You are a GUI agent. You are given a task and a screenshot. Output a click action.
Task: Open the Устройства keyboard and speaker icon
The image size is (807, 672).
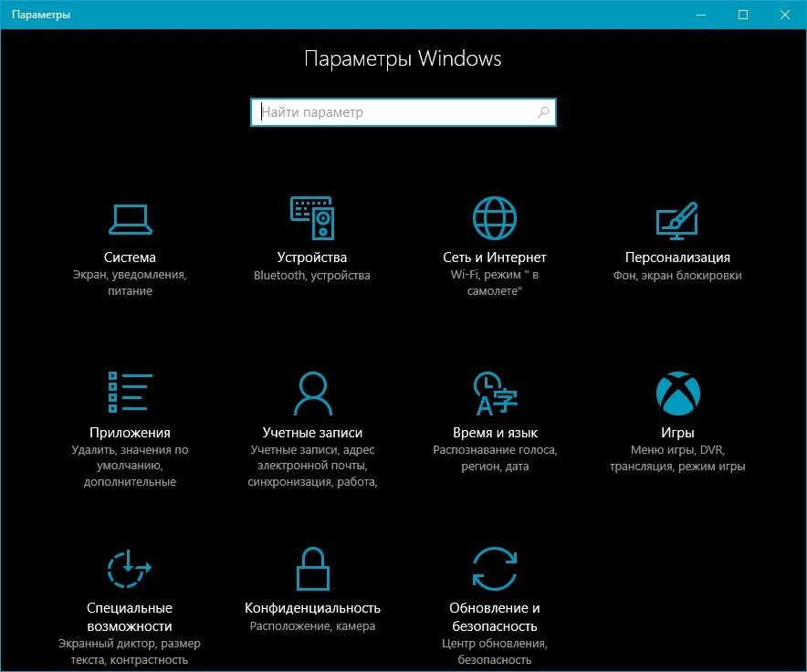[312, 218]
